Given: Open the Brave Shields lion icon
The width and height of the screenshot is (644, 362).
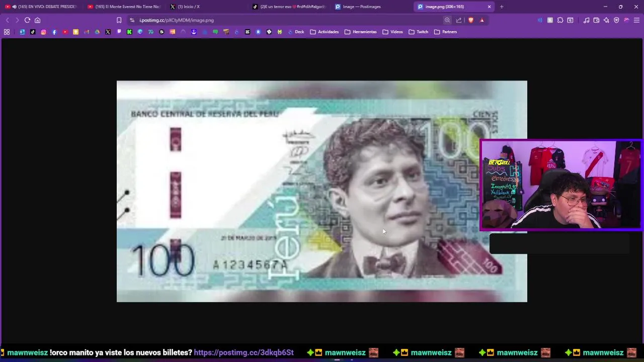Looking at the screenshot, I should (471, 20).
